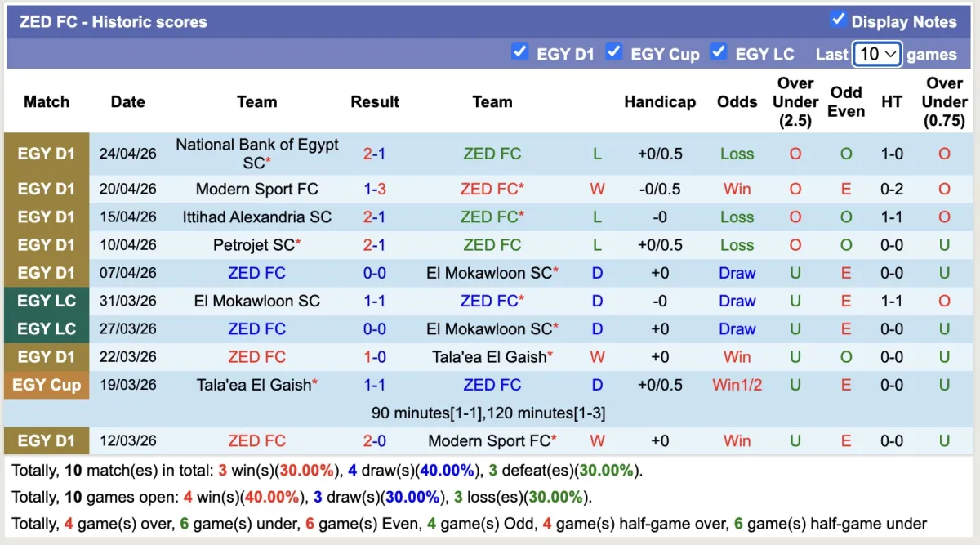Click EGY Cup match label on 19/03/26

(47, 385)
